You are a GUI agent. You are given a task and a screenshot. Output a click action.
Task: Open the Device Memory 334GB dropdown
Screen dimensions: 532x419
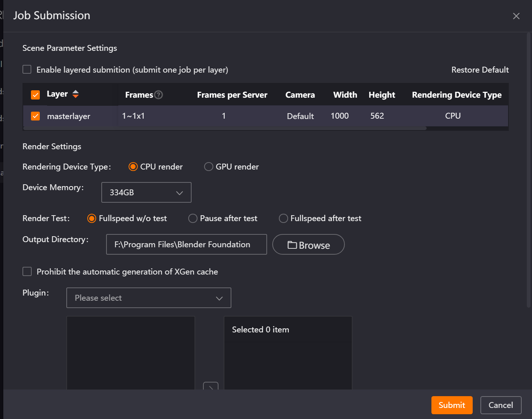tap(146, 192)
